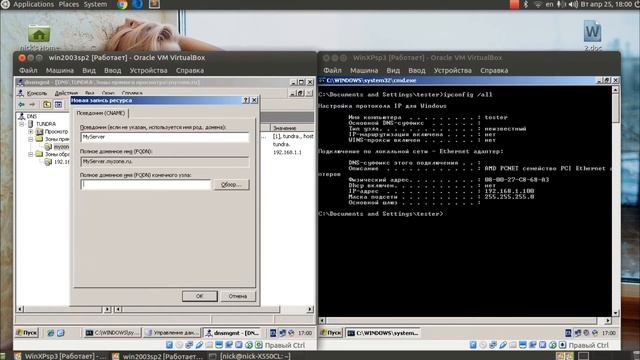Open the System menu in top panel
640x360 pixels.
95,4
